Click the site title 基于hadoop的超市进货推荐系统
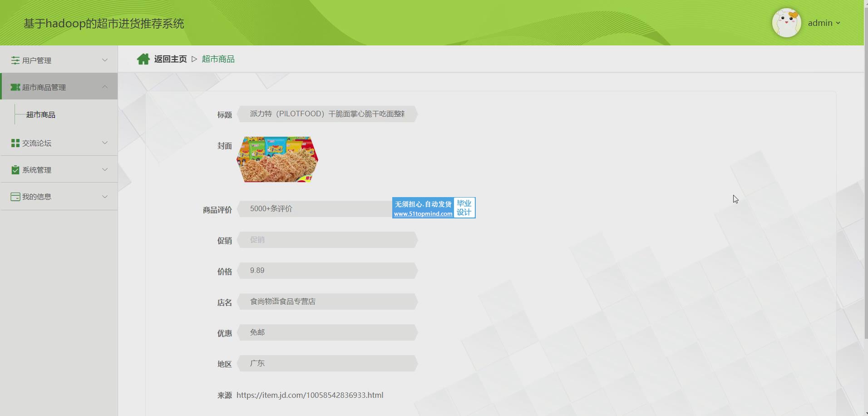This screenshot has width=868, height=416. 104,24
